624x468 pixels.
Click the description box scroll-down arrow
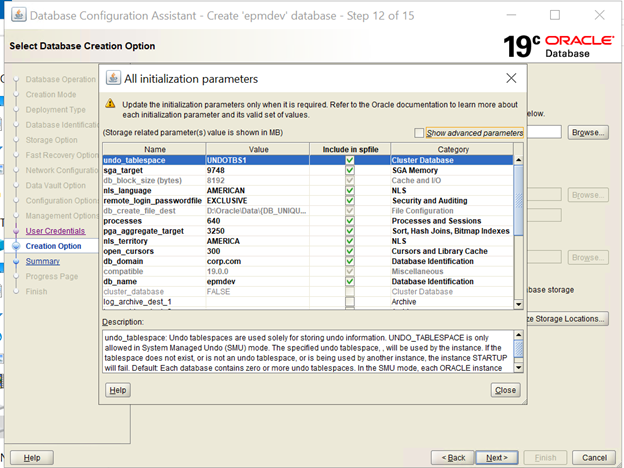[x=519, y=367]
